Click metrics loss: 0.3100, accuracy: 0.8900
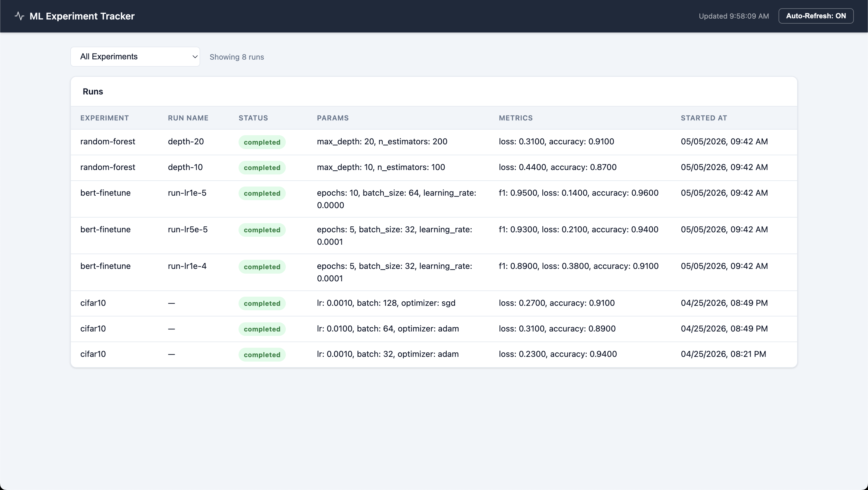The height and width of the screenshot is (490, 868). pyautogui.click(x=557, y=329)
